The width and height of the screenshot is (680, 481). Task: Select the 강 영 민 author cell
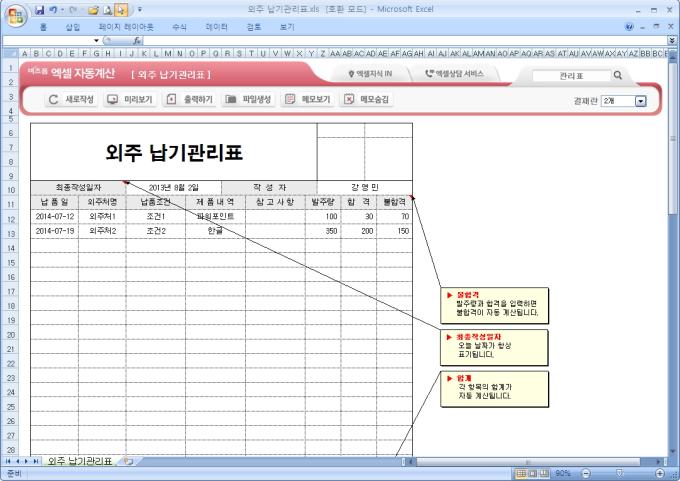click(x=365, y=187)
